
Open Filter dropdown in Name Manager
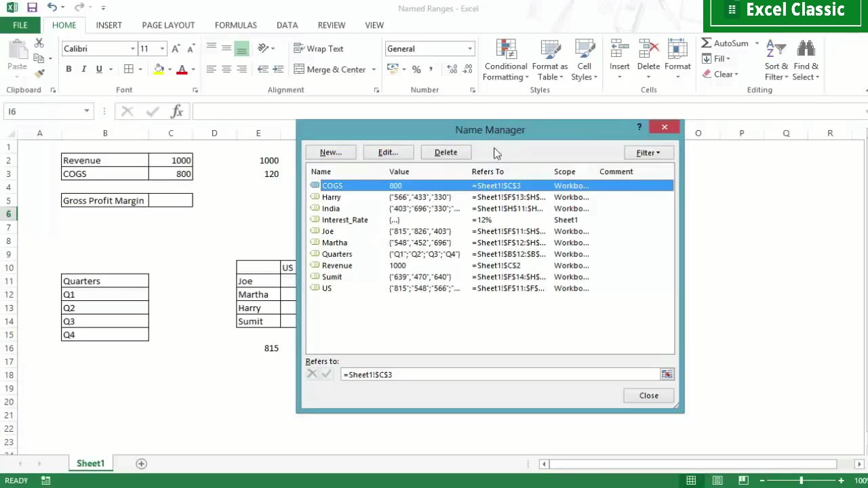pos(648,153)
